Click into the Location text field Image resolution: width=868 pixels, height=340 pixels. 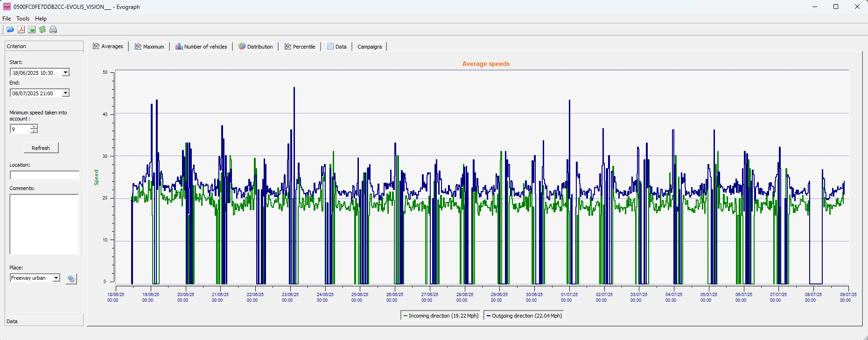click(44, 175)
